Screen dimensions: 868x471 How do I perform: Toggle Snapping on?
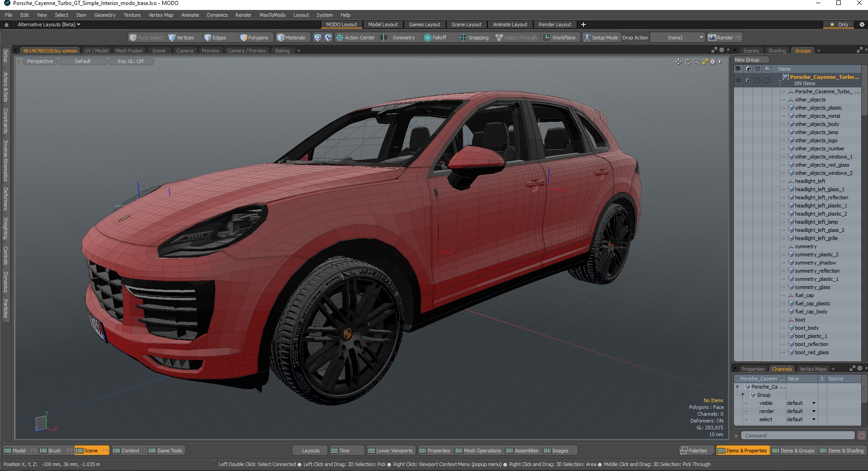coord(474,38)
